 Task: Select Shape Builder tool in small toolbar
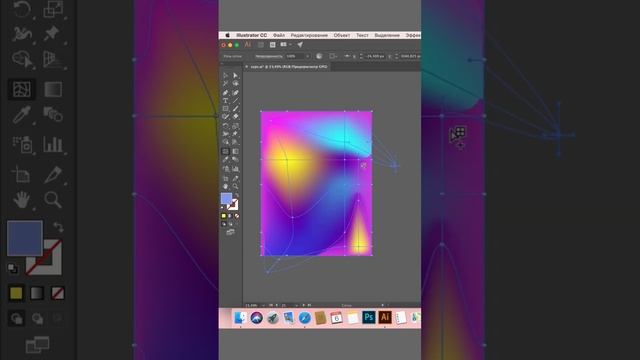pos(225,142)
